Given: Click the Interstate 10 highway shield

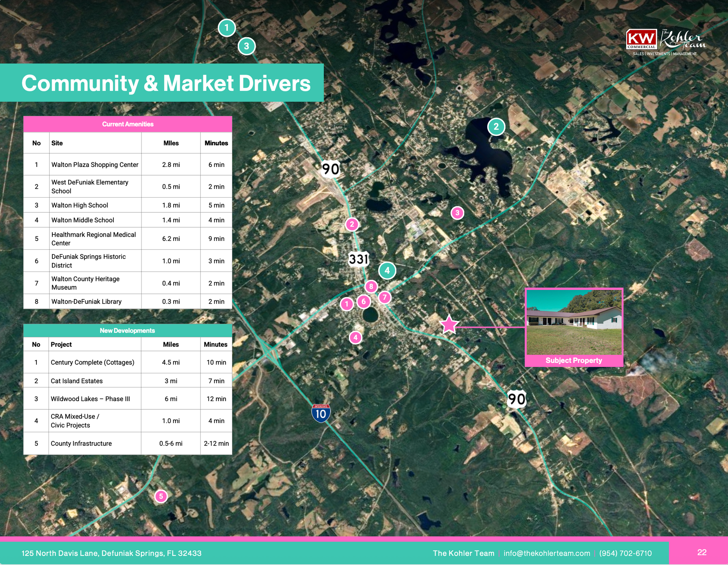Looking at the screenshot, I should point(321,413).
